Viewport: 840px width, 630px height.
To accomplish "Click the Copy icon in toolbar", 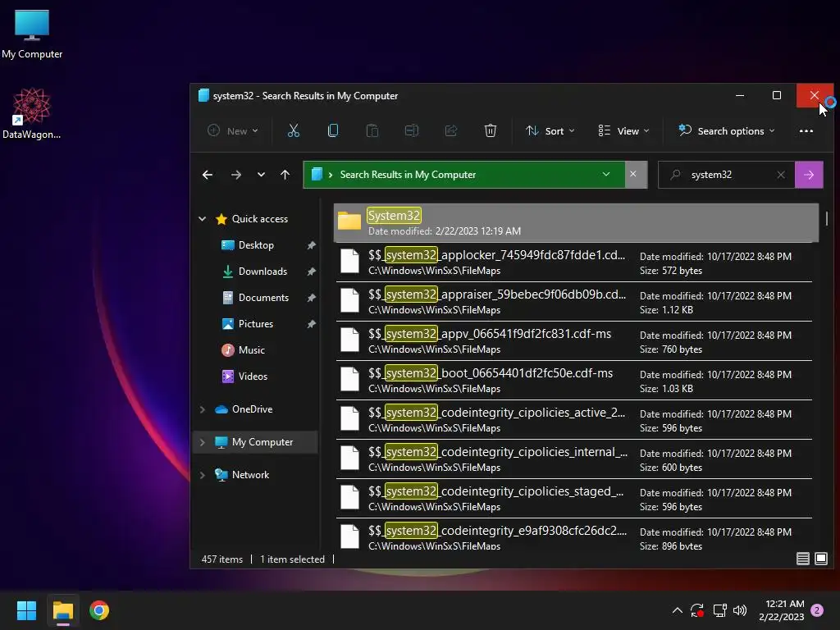I will point(333,130).
